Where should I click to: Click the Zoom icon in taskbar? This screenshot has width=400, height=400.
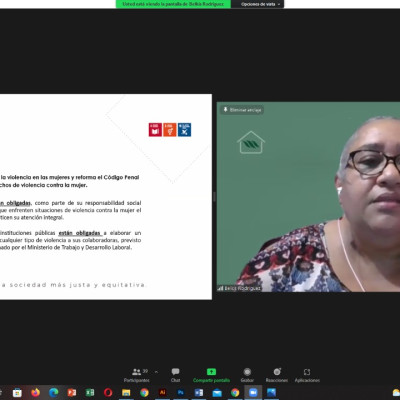253,393
